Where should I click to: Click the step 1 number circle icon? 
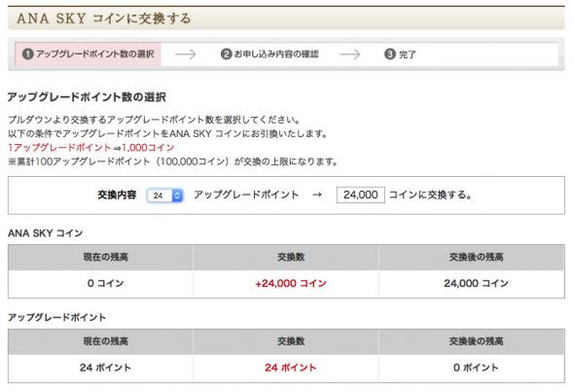(x=28, y=54)
